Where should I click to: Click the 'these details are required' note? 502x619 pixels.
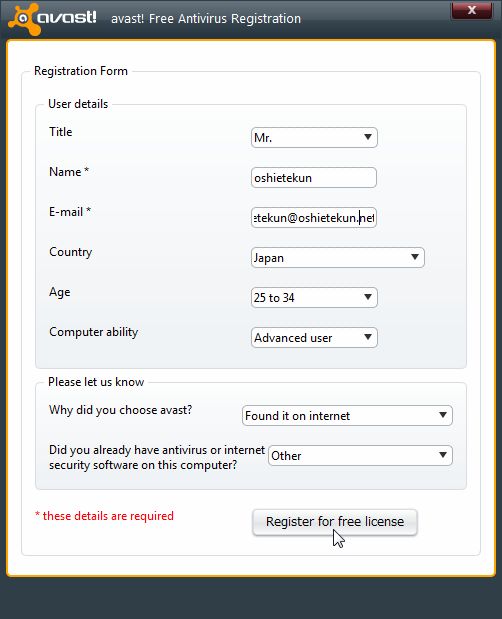(104, 516)
